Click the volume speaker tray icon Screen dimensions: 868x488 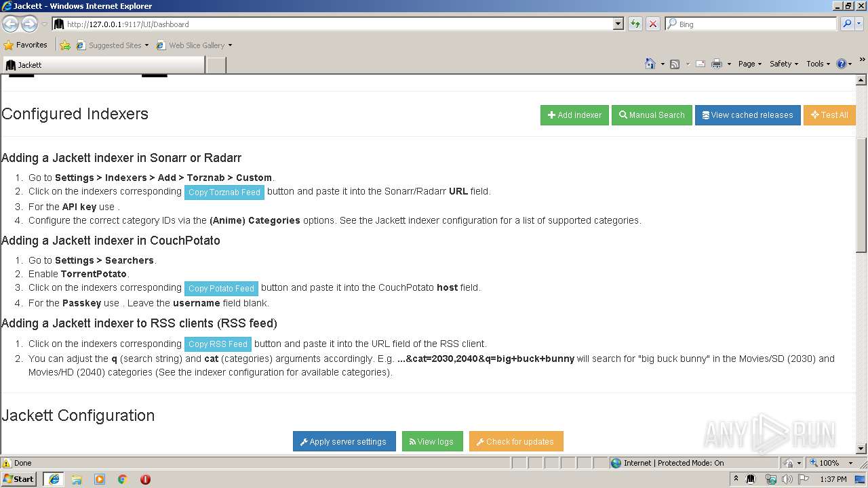click(x=787, y=479)
